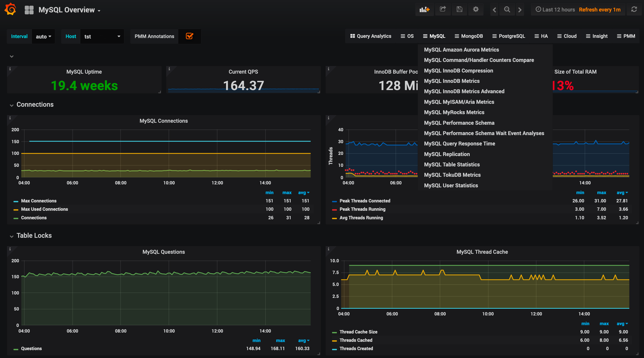644x358 pixels.
Task: Toggle the PMM Annotations checkbox
Action: 190,36
